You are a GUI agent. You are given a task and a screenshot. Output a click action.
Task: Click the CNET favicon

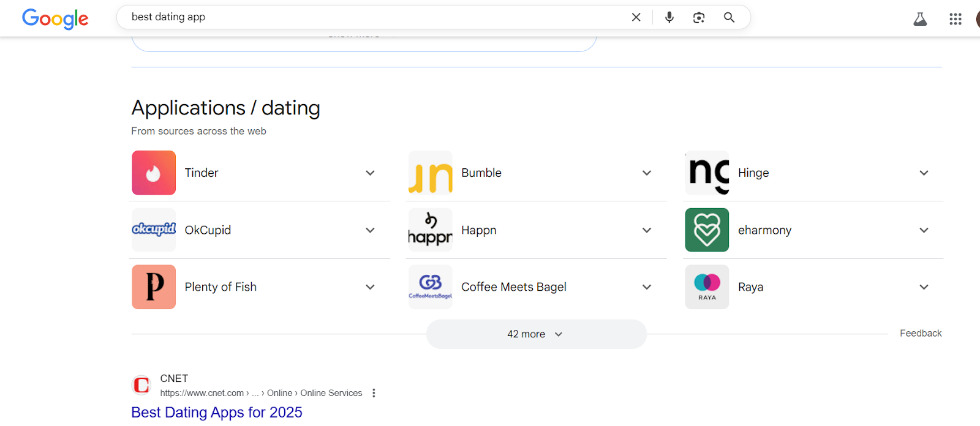[141, 385]
